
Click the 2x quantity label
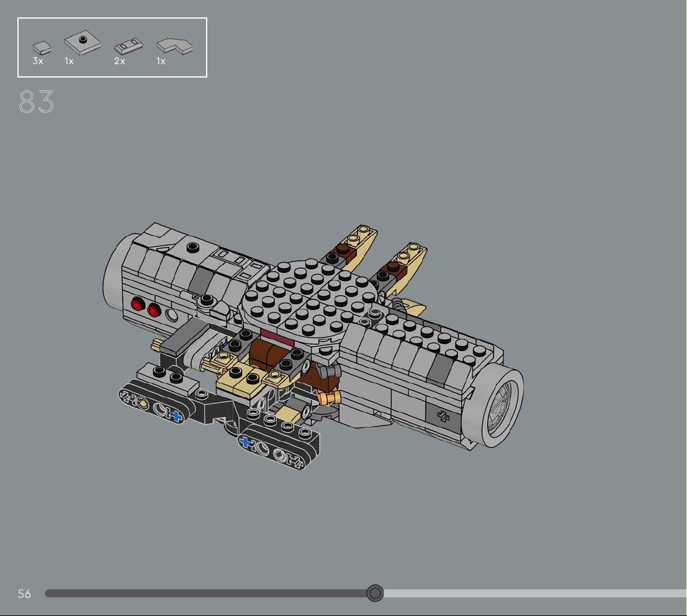[x=120, y=61]
